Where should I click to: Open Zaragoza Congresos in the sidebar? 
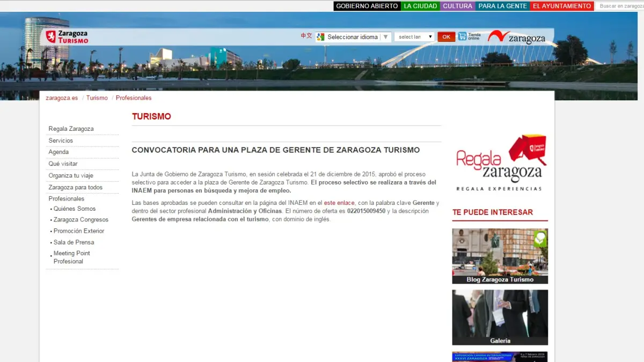coord(81,220)
